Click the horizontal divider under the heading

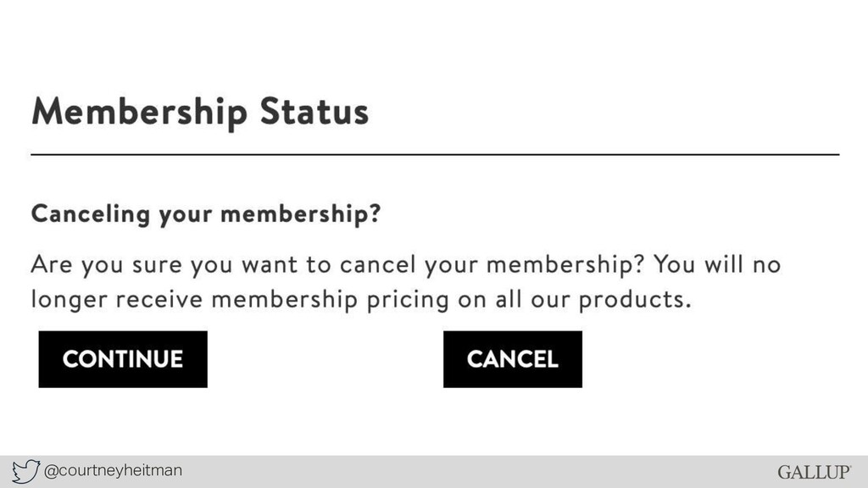click(x=435, y=155)
